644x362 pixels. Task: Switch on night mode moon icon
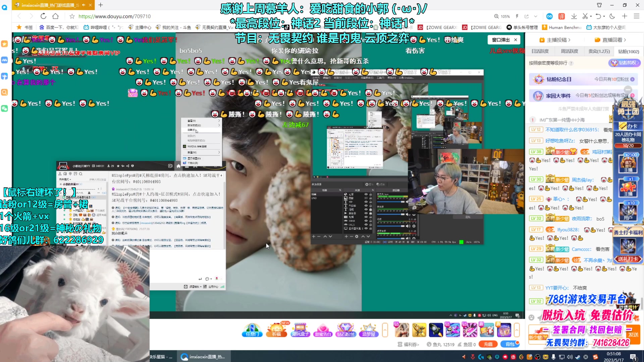[x=612, y=16]
